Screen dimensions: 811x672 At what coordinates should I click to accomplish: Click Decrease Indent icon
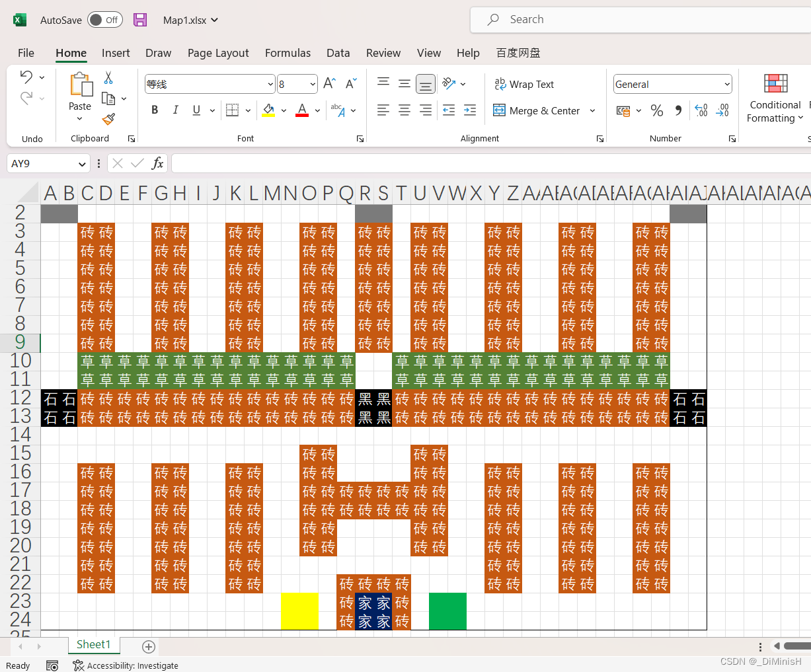(449, 110)
